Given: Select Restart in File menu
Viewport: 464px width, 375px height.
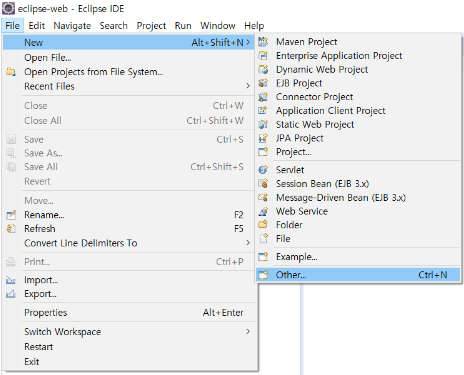Looking at the screenshot, I should (x=129, y=347).
